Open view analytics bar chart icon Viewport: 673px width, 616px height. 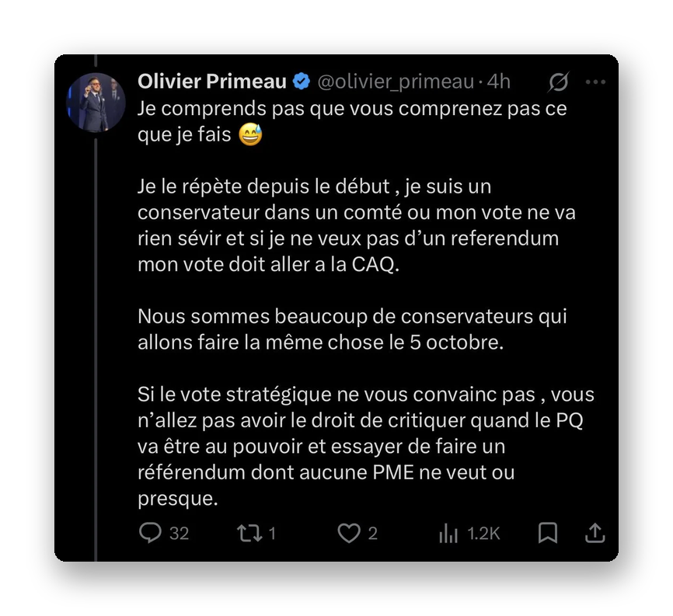(448, 533)
